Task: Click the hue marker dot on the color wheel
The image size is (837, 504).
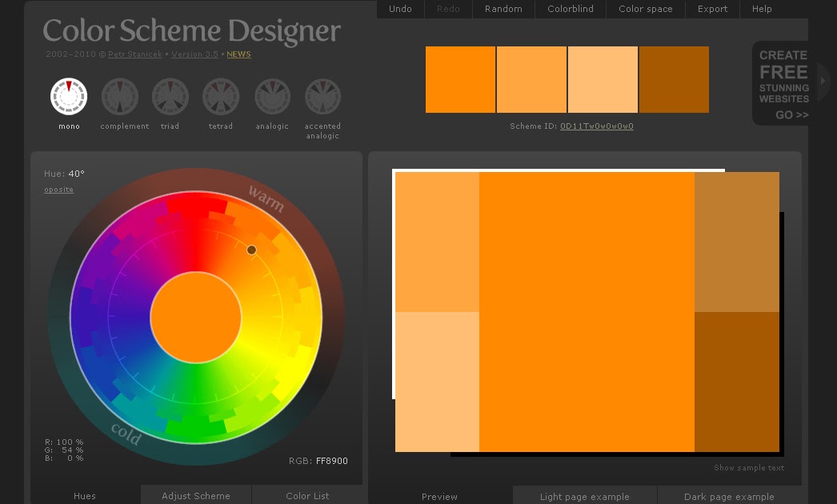Action: point(251,250)
